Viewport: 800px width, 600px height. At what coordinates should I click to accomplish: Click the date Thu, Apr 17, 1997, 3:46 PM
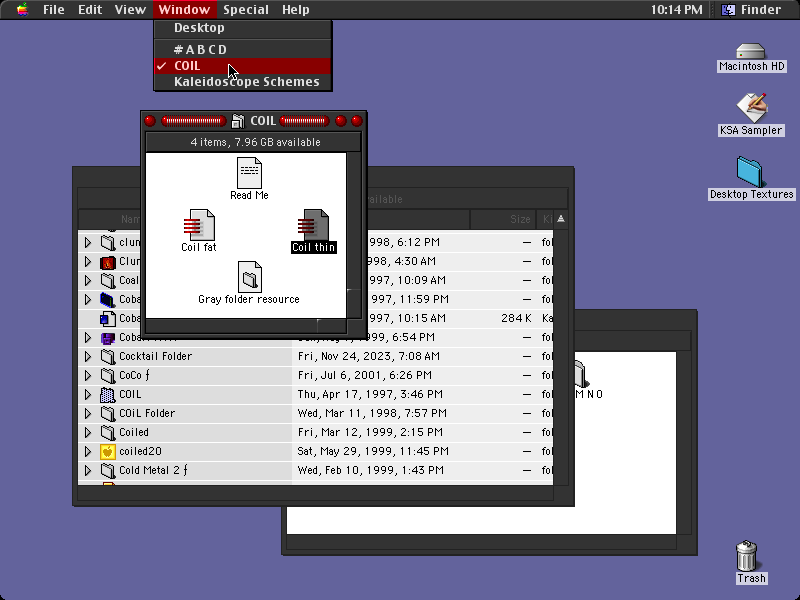370,394
